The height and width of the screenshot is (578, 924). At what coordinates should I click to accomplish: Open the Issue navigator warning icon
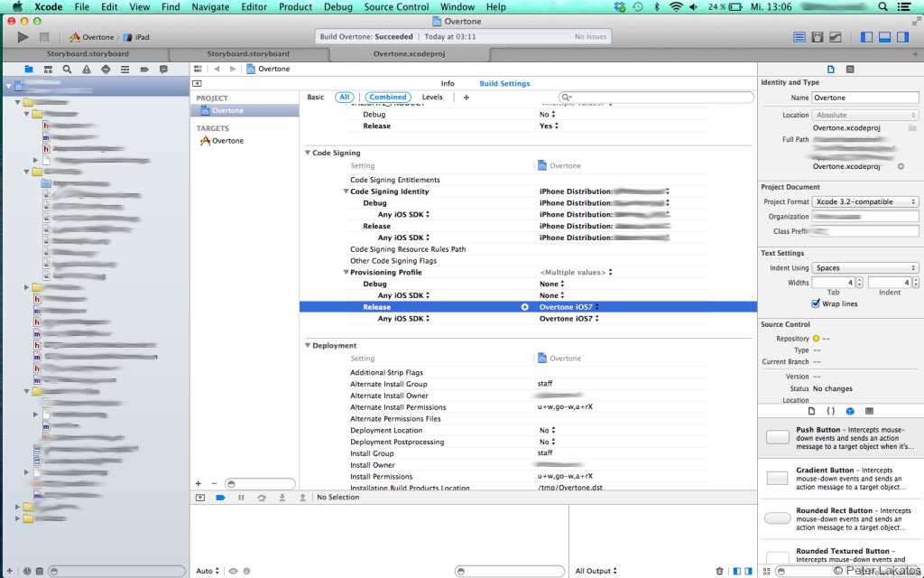(x=87, y=70)
